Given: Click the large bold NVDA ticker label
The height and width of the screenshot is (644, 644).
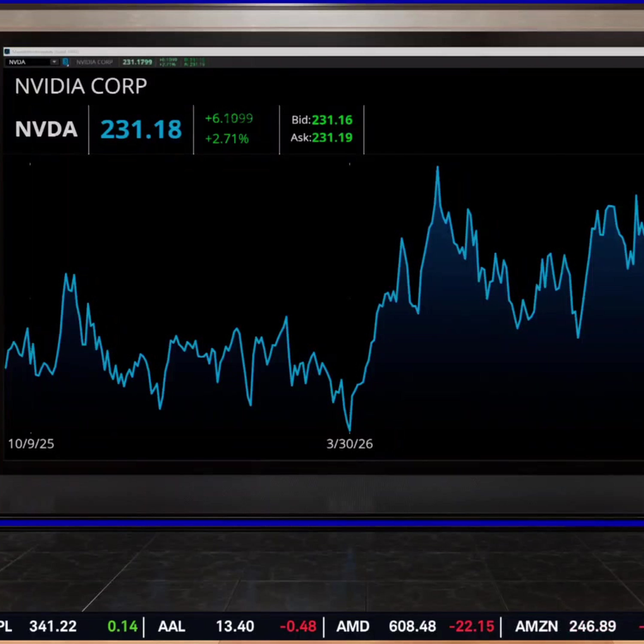Looking at the screenshot, I should click(46, 129).
